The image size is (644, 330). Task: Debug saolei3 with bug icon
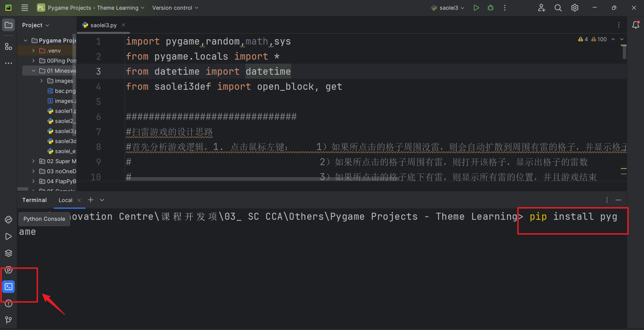pyautogui.click(x=490, y=8)
